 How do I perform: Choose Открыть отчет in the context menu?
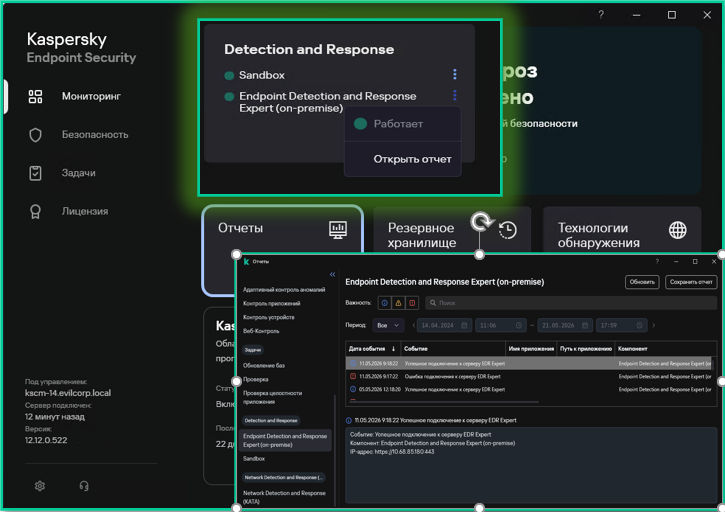[412, 159]
